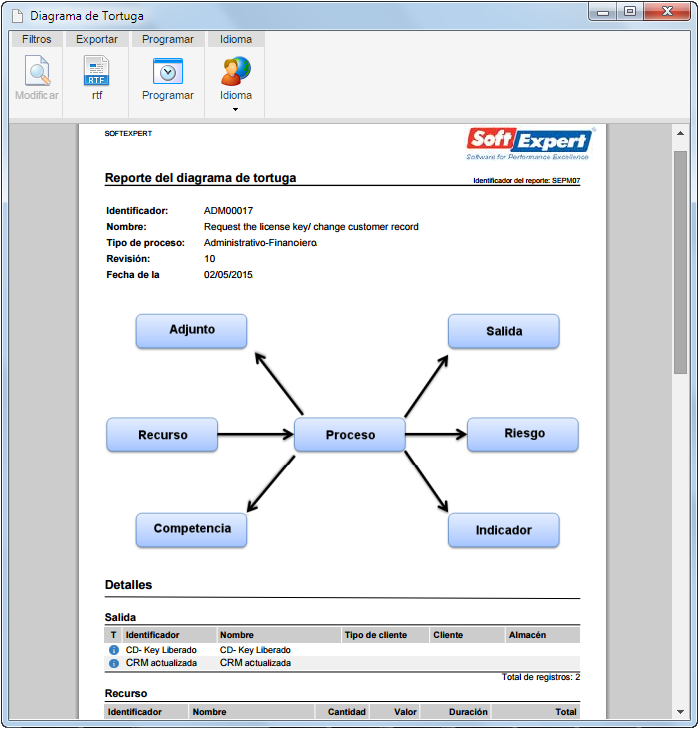Viewport: 699px width, 729px height.
Task: Click the Competencia box in diagram
Action: click(192, 530)
